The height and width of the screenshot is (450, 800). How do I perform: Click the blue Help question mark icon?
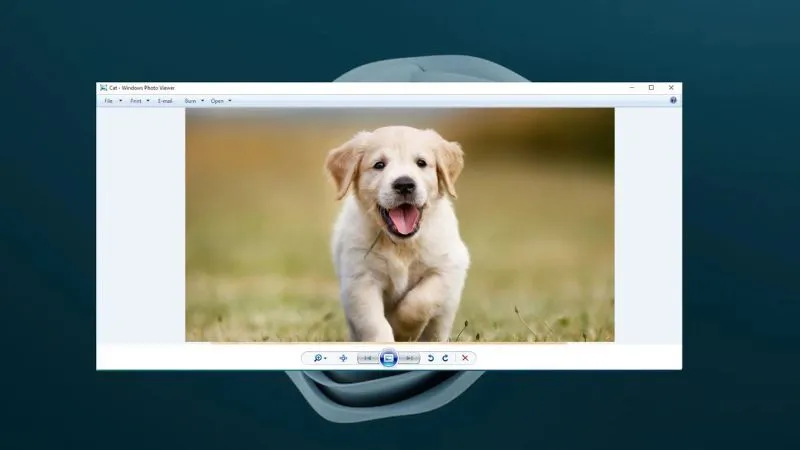673,101
